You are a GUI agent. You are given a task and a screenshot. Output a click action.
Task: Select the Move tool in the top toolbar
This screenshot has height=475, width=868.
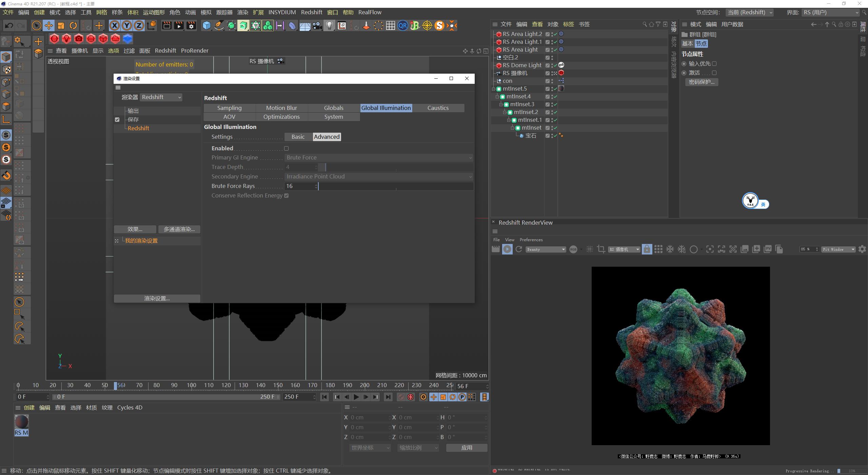[49, 25]
